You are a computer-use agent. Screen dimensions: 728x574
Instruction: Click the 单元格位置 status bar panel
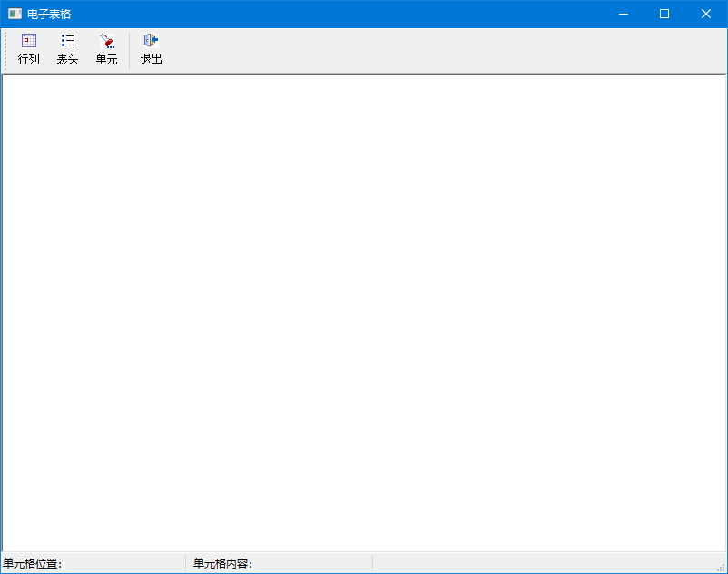(93, 563)
